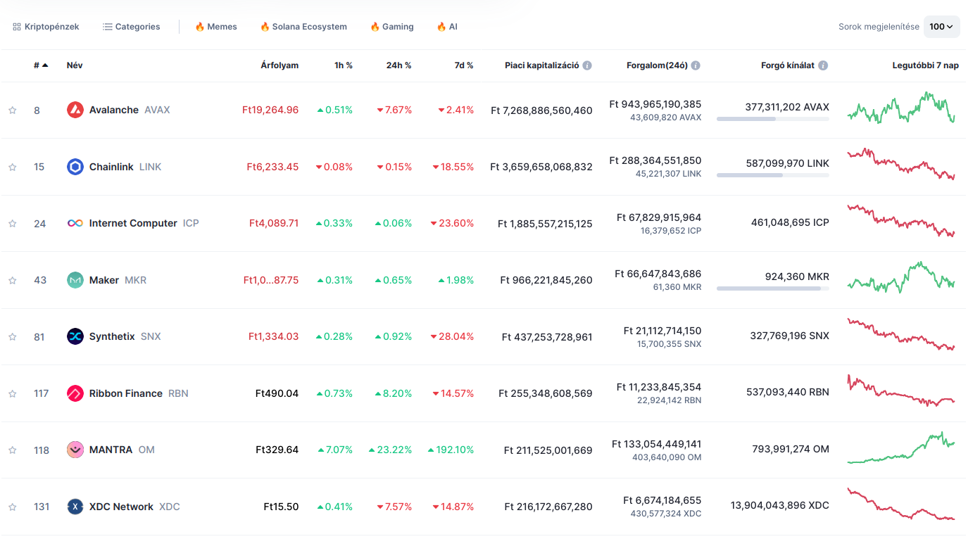Image resolution: width=980 pixels, height=539 pixels.
Task: Select the Solana Ecosystem filter
Action: coord(303,27)
